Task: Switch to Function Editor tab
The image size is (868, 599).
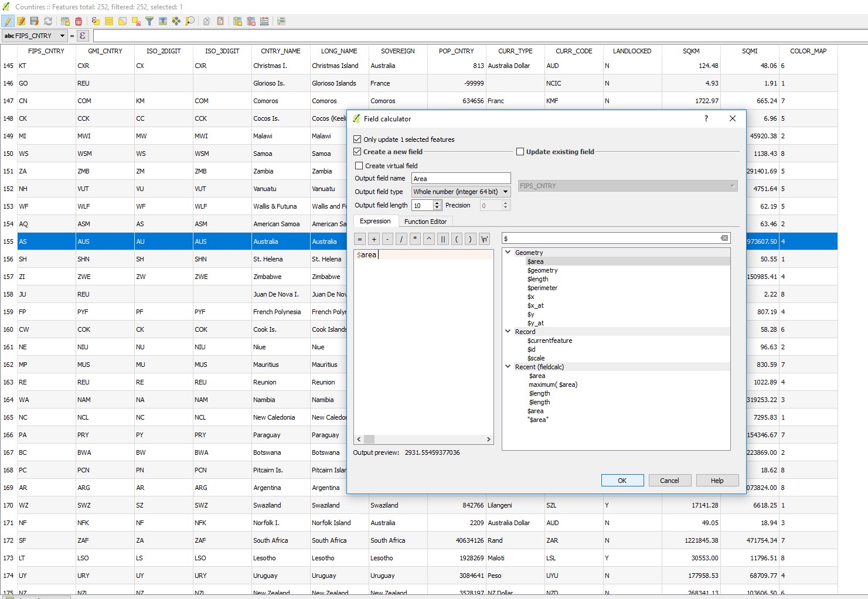Action: click(x=426, y=222)
